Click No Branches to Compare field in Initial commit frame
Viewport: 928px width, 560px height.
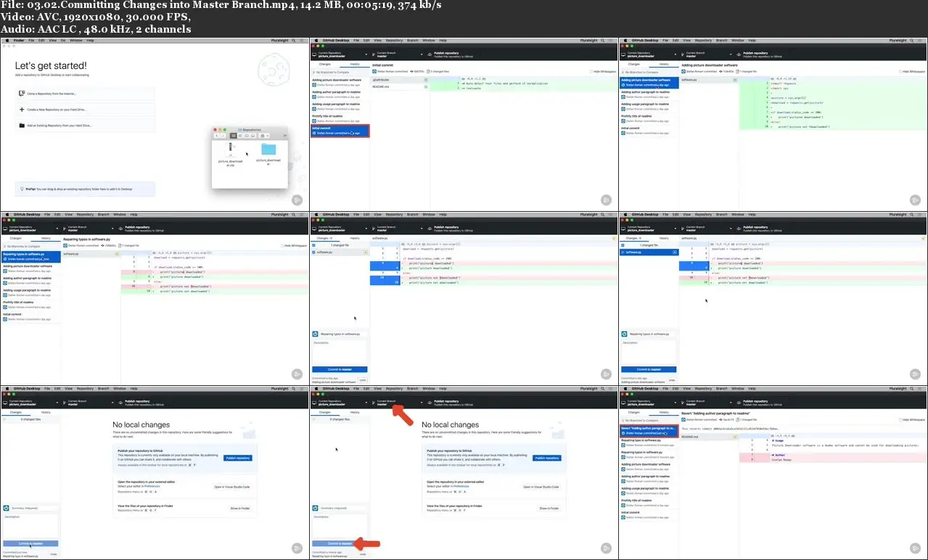click(340, 72)
